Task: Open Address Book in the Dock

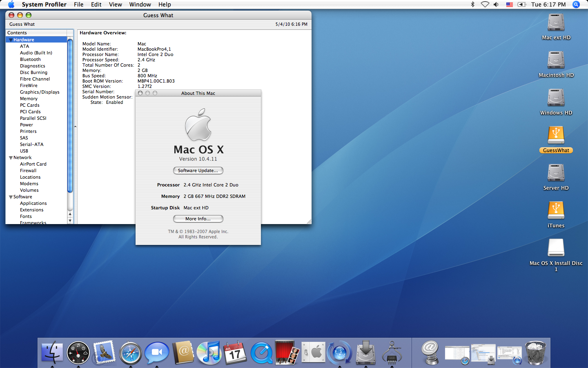Action: point(183,352)
